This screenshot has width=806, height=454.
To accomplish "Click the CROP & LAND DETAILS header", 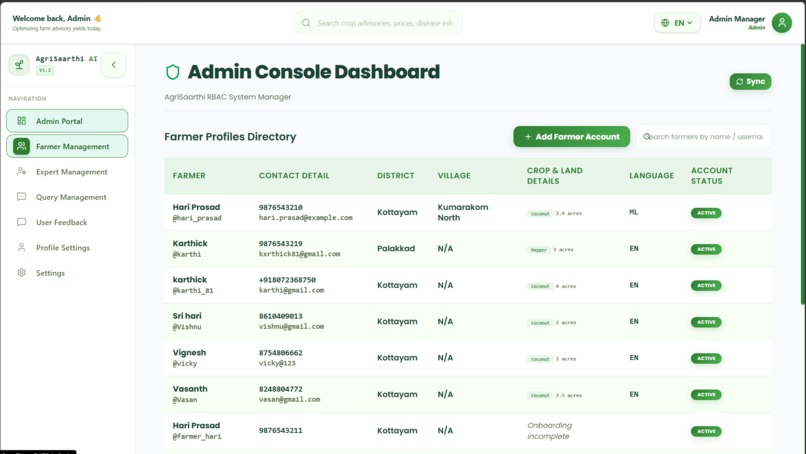I will (x=555, y=175).
